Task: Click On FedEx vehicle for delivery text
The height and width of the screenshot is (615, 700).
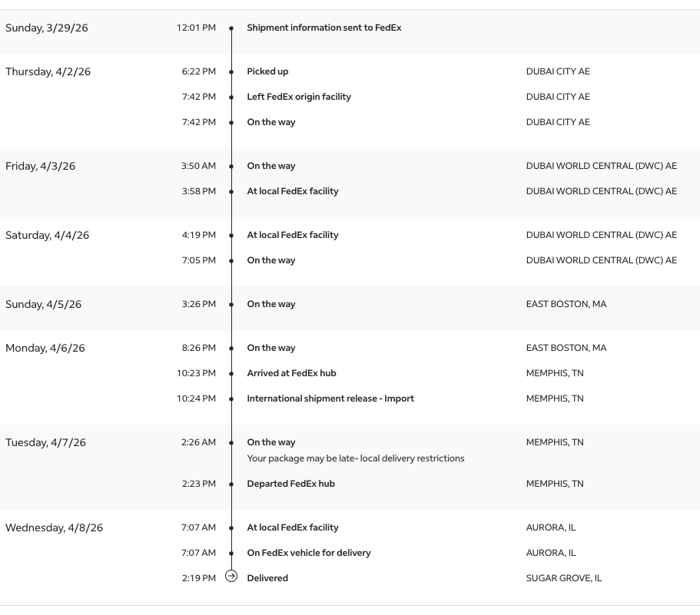Action: [308, 553]
